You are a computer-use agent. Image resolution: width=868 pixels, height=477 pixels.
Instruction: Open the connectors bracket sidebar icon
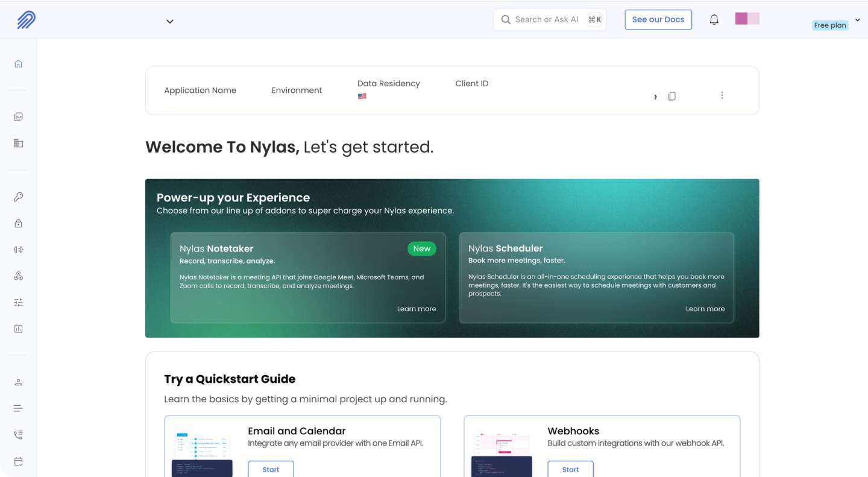[x=18, y=250]
